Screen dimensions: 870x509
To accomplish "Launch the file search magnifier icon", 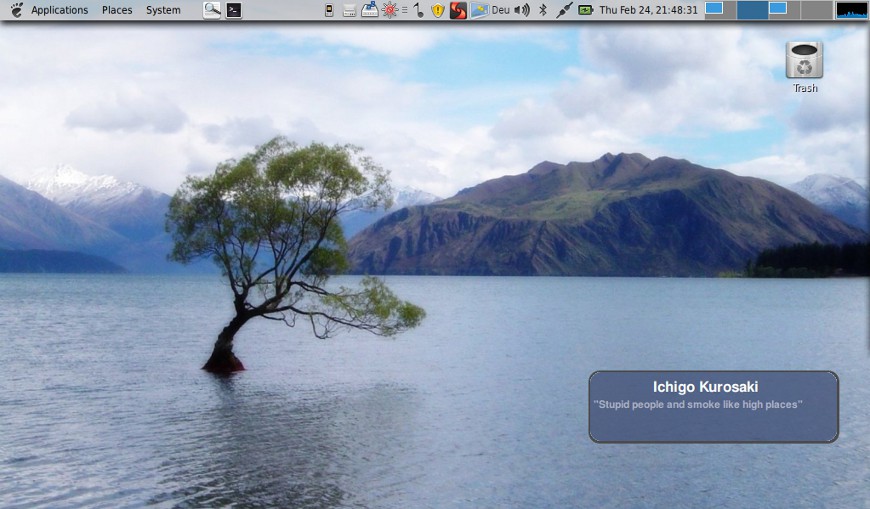I will [211, 10].
